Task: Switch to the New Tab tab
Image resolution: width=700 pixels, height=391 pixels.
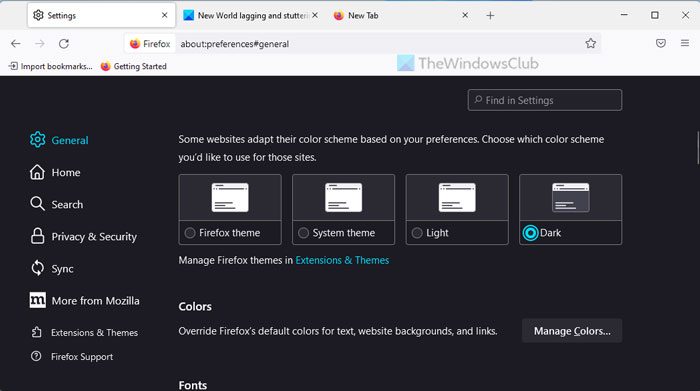Action: [400, 15]
